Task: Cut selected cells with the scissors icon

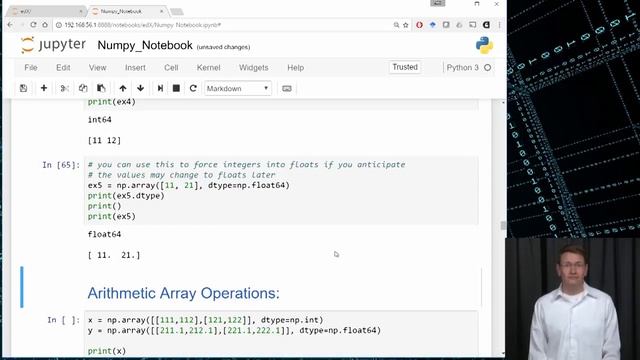Action: pos(64,88)
